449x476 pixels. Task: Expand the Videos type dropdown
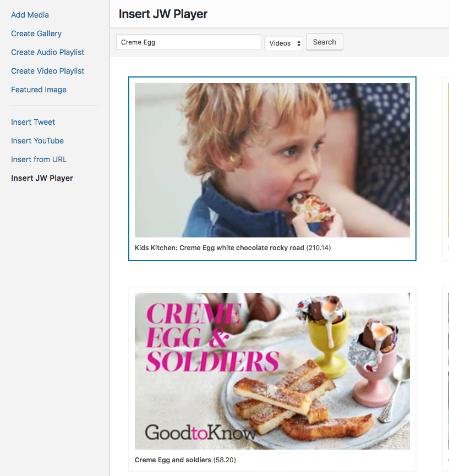[283, 43]
